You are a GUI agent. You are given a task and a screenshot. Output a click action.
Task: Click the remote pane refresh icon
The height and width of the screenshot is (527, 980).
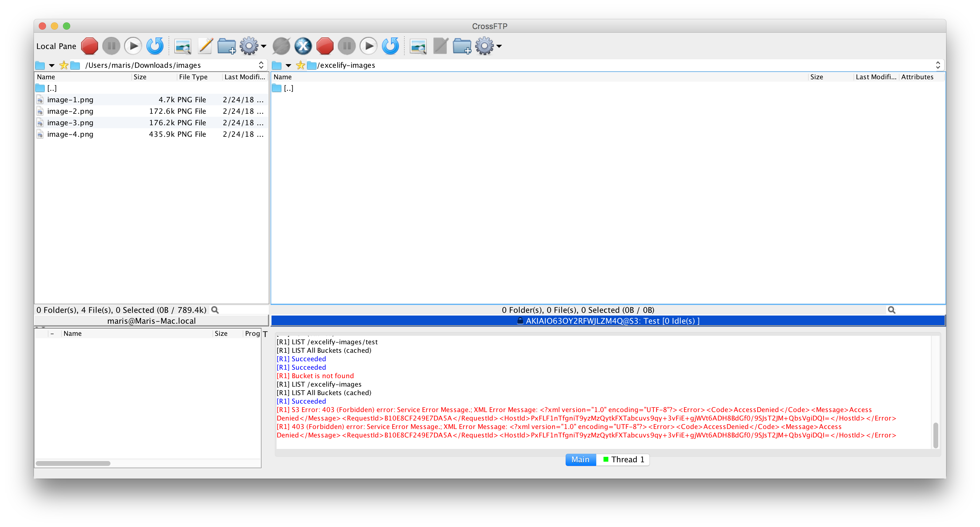pyautogui.click(x=390, y=46)
